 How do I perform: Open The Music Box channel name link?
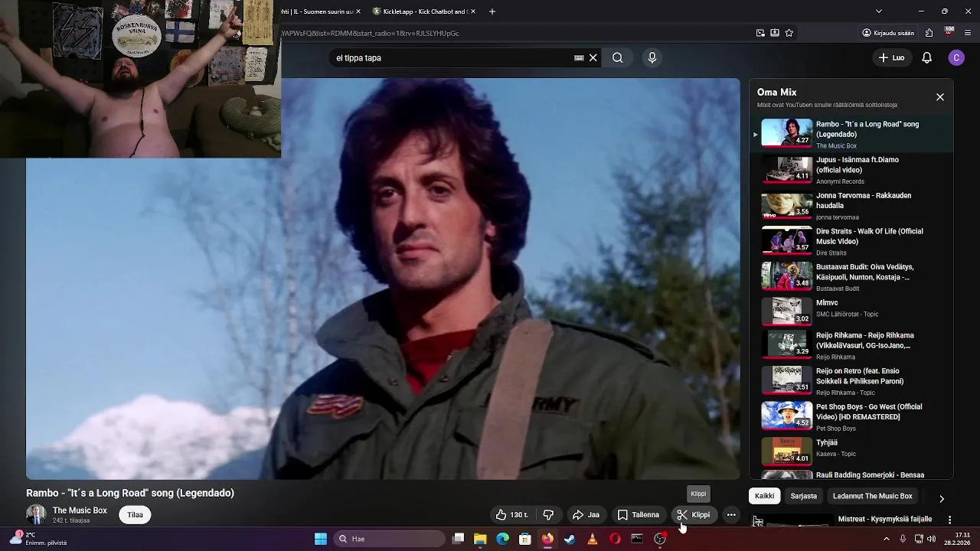[80, 510]
